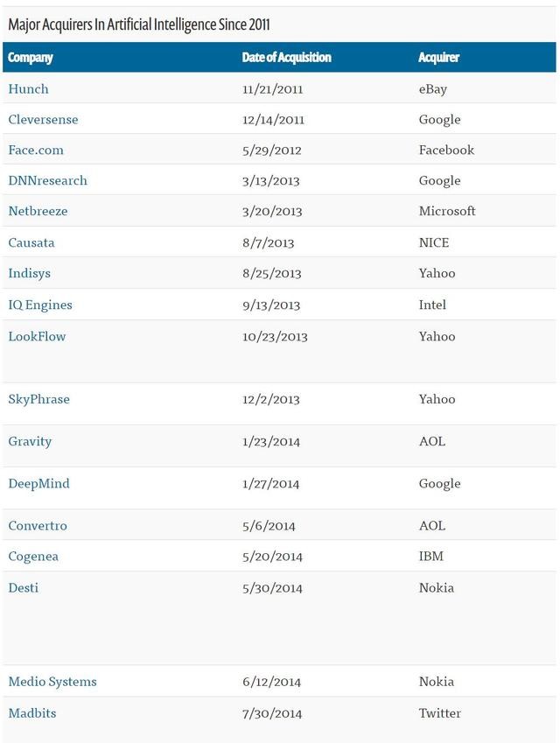Click the Indisys link

click(29, 273)
